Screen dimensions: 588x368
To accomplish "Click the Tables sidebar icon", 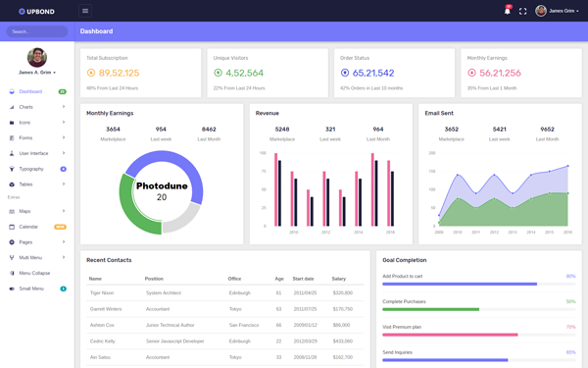I will click(x=12, y=184).
